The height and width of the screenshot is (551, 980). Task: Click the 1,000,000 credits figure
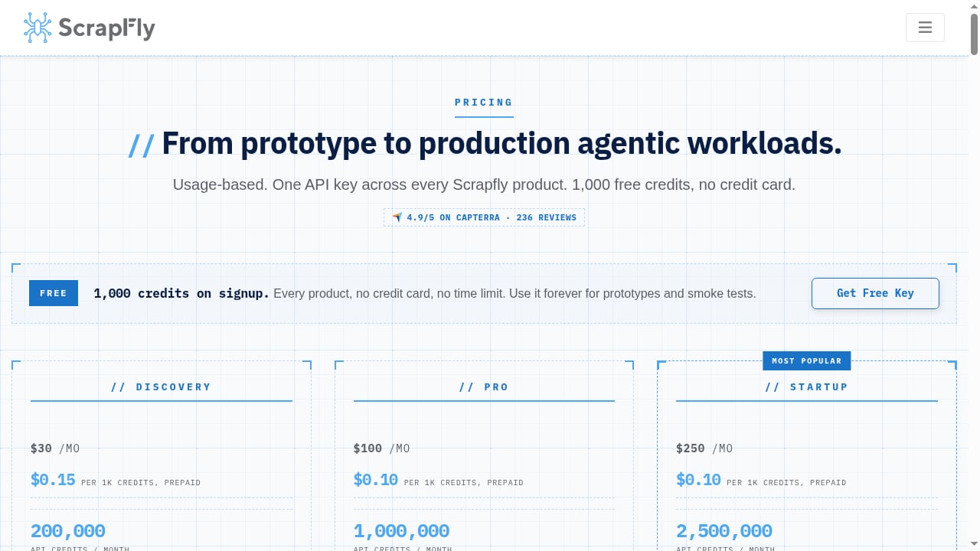(x=401, y=530)
